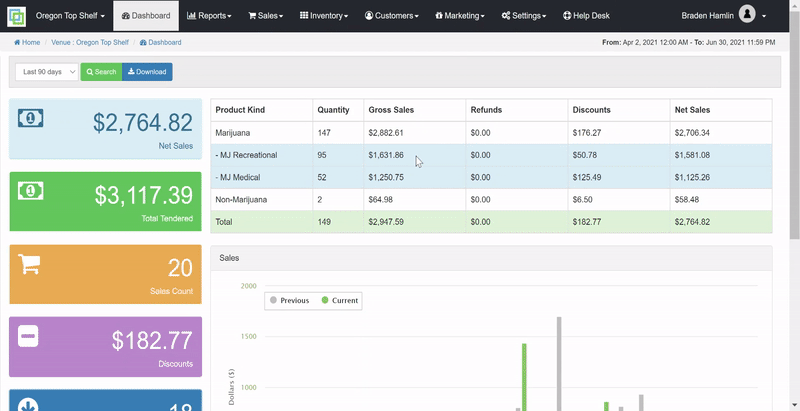Image resolution: width=800 pixels, height=411 pixels.
Task: Click the green Search button
Action: coord(101,72)
